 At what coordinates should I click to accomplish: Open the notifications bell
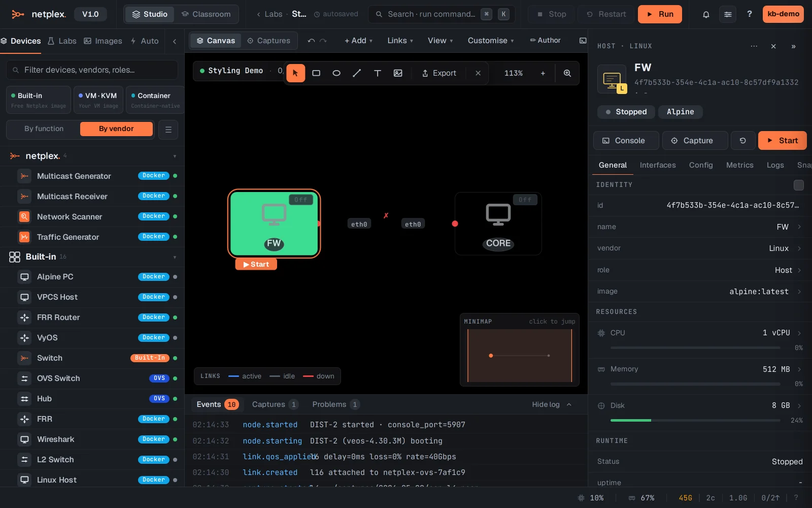pos(706,14)
